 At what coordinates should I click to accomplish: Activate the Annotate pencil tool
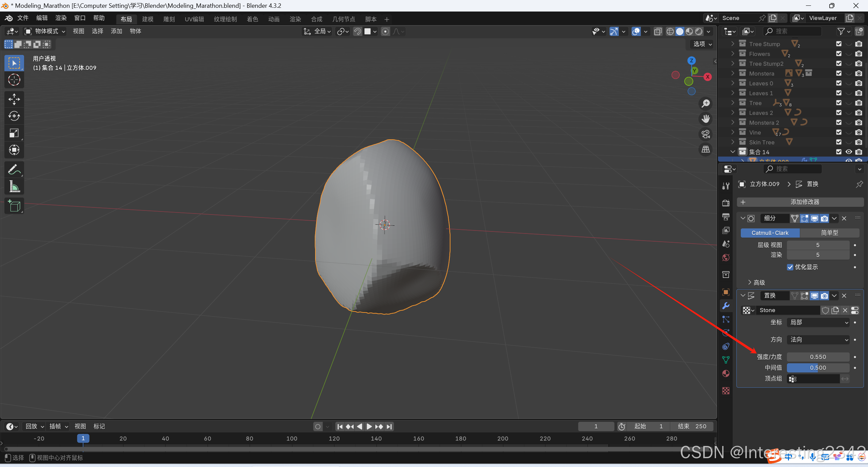[x=14, y=169]
